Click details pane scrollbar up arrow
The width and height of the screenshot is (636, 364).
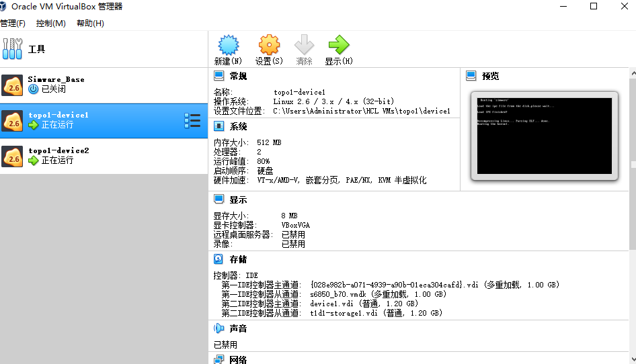tap(633, 73)
